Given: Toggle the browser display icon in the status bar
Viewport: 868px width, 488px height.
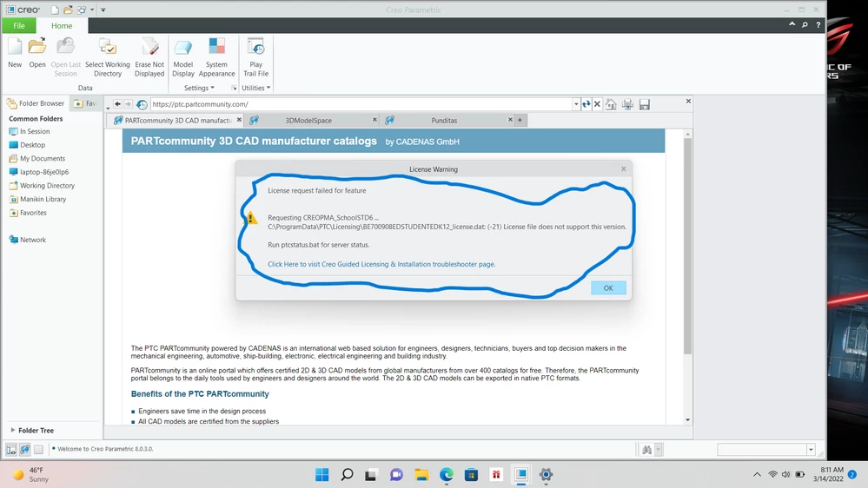Looking at the screenshot, I should [x=25, y=450].
